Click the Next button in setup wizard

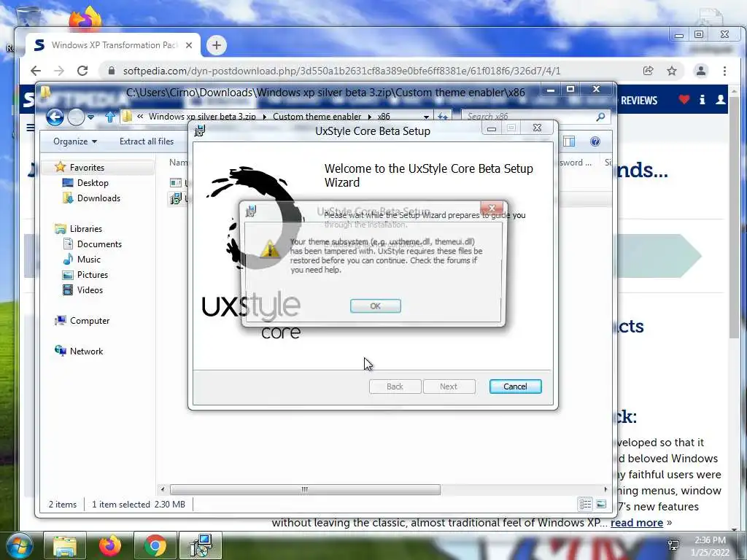click(449, 386)
